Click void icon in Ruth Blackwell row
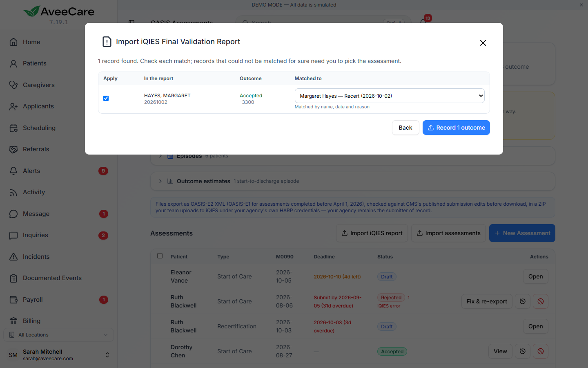The width and height of the screenshot is (588, 368). pyautogui.click(x=541, y=301)
